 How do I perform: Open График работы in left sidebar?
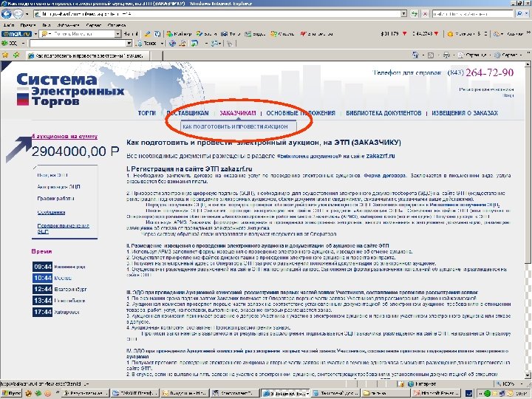tap(55, 199)
